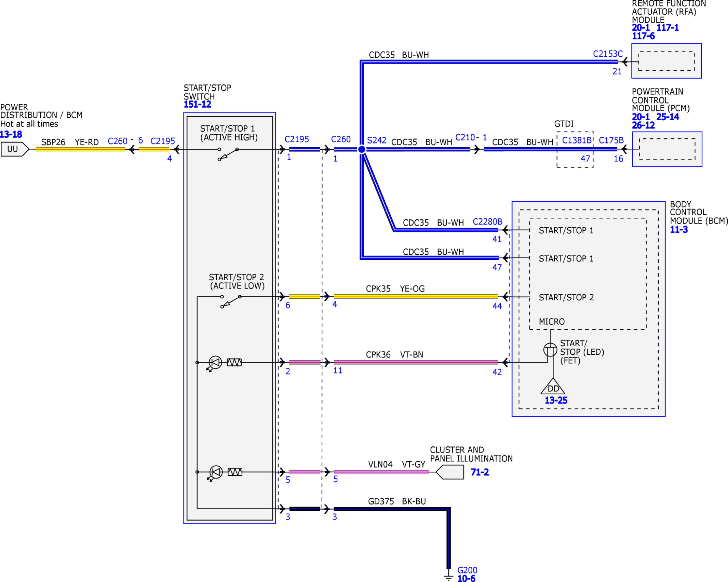
Task: Open the 71-2 cluster illumination link
Action: (x=480, y=472)
